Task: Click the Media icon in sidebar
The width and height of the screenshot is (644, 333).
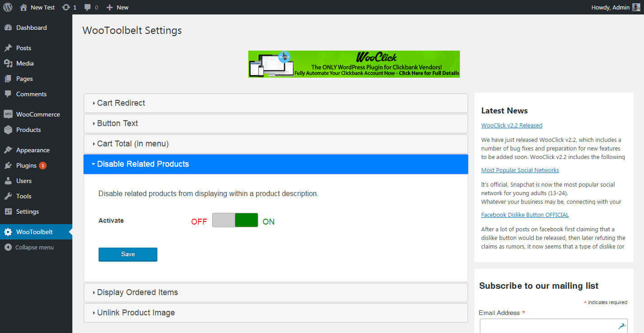Action: 8,63
